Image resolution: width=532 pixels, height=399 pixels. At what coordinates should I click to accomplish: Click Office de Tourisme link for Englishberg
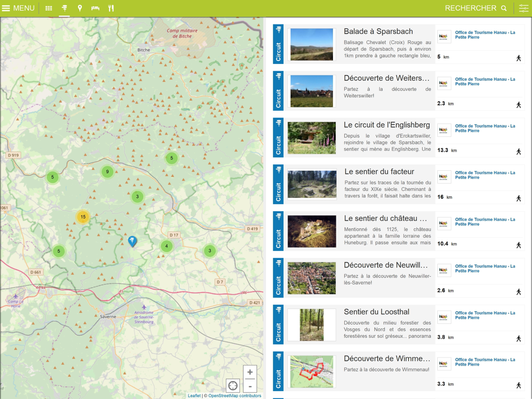click(485, 129)
